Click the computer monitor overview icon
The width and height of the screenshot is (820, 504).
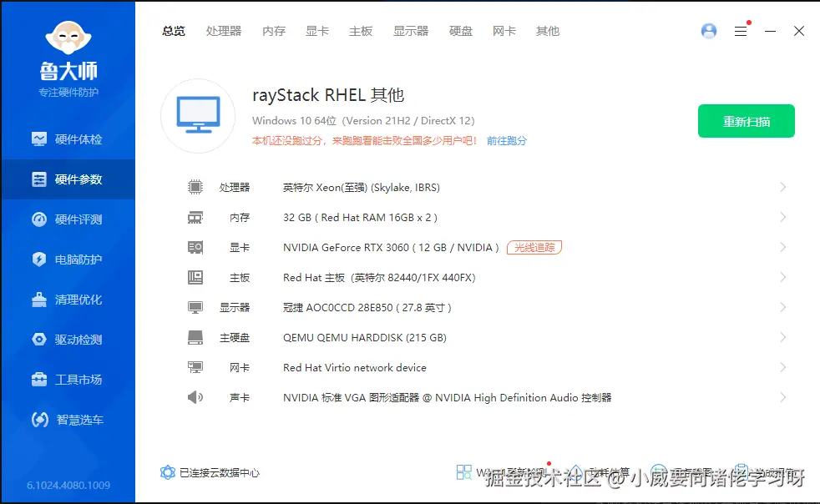tap(198, 115)
